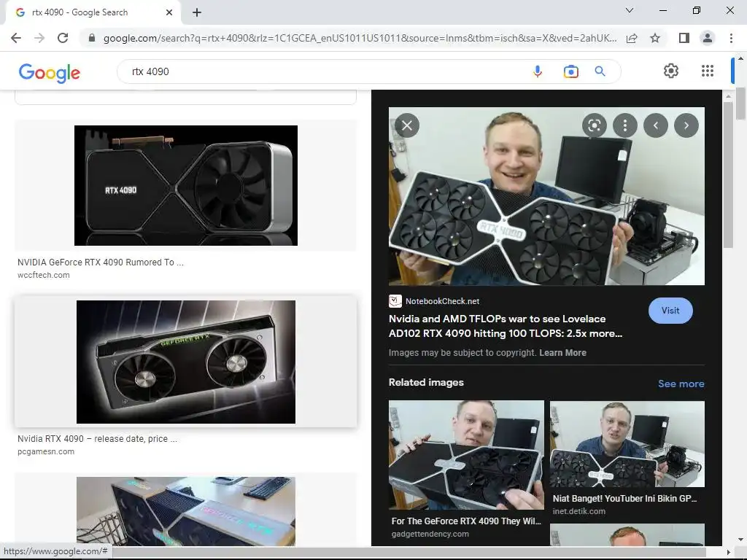Bookmark this page with the star
The image size is (747, 560).
[655, 38]
